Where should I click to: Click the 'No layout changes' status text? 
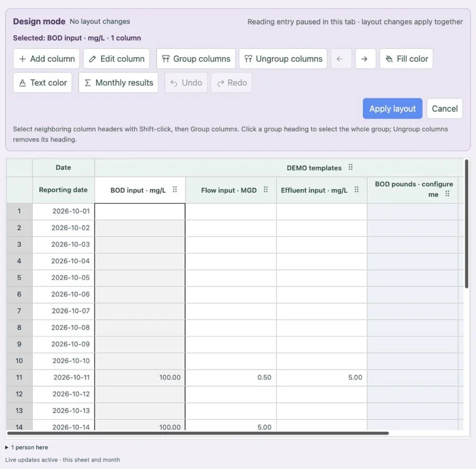click(100, 21)
